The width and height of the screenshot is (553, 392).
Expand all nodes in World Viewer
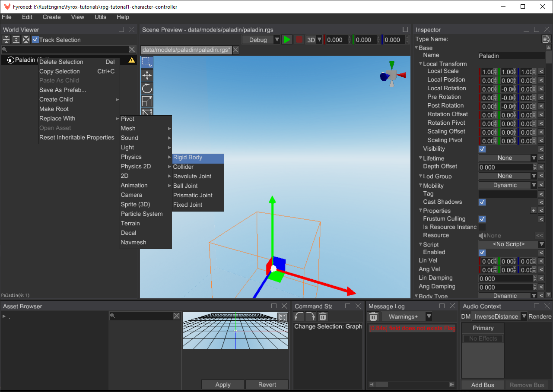point(16,40)
